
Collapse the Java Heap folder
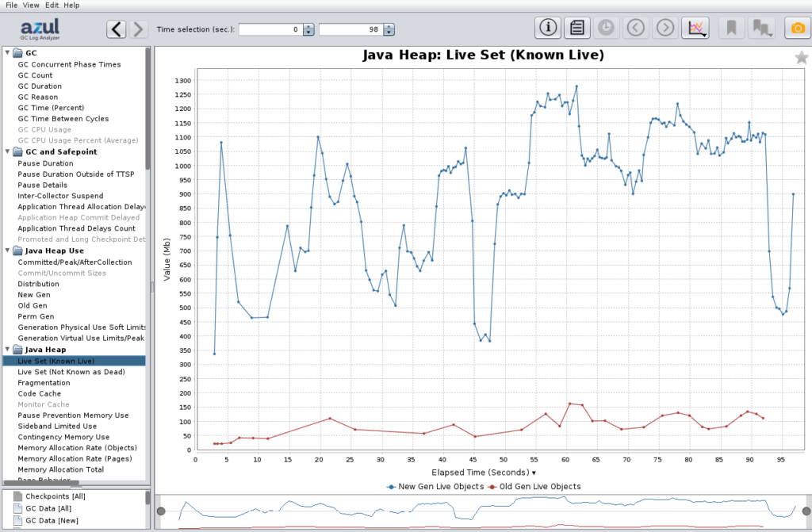click(7, 349)
